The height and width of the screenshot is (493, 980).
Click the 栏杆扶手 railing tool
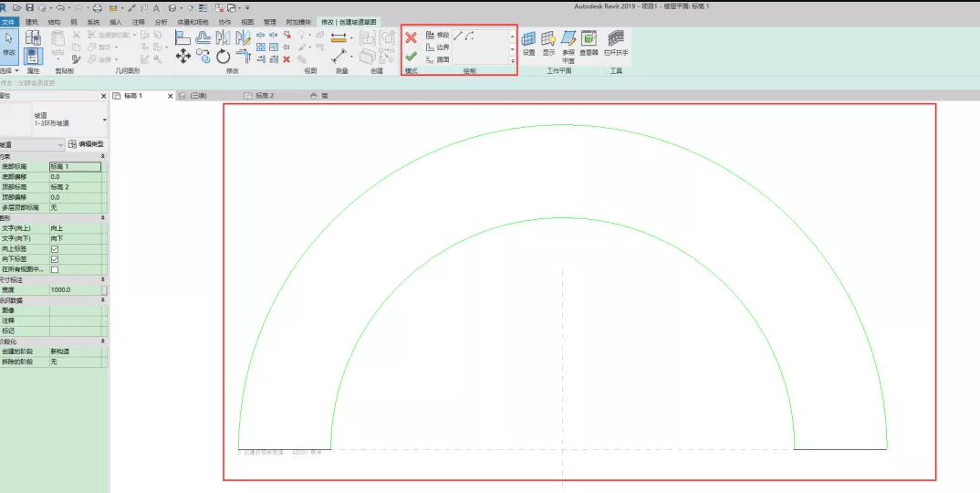tap(616, 43)
